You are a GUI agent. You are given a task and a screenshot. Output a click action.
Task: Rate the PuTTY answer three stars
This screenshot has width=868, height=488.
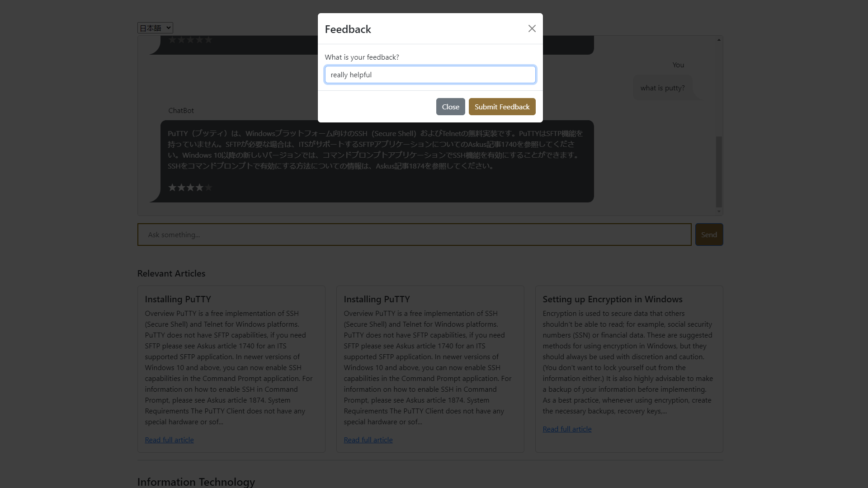click(x=190, y=187)
